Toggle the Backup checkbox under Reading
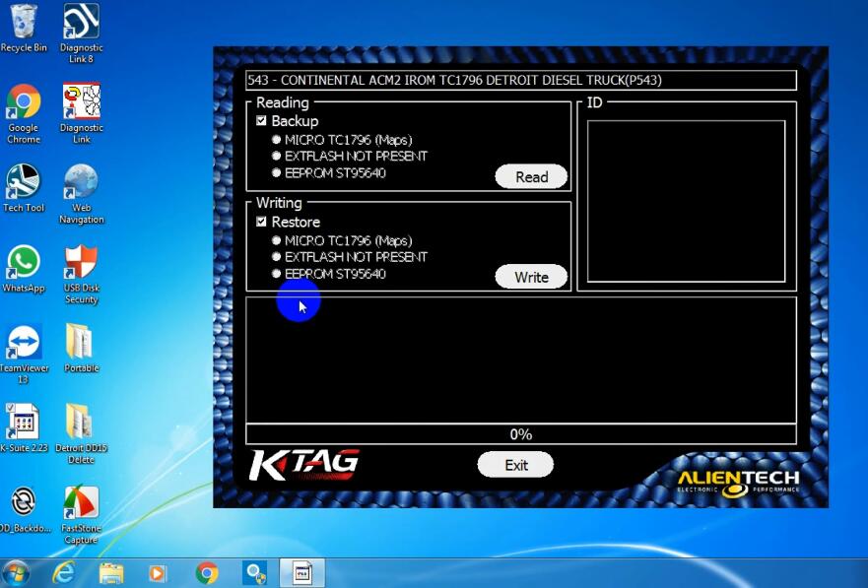This screenshot has width=868, height=588. point(261,120)
